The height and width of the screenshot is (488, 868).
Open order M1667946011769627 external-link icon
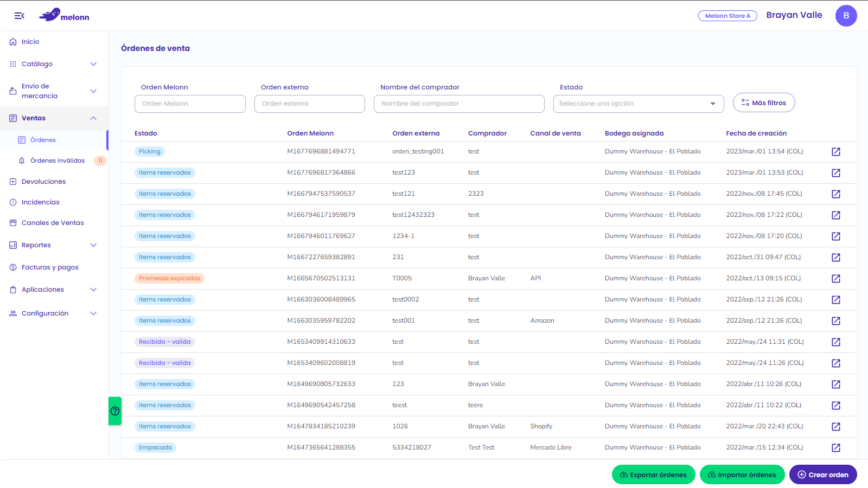click(836, 236)
